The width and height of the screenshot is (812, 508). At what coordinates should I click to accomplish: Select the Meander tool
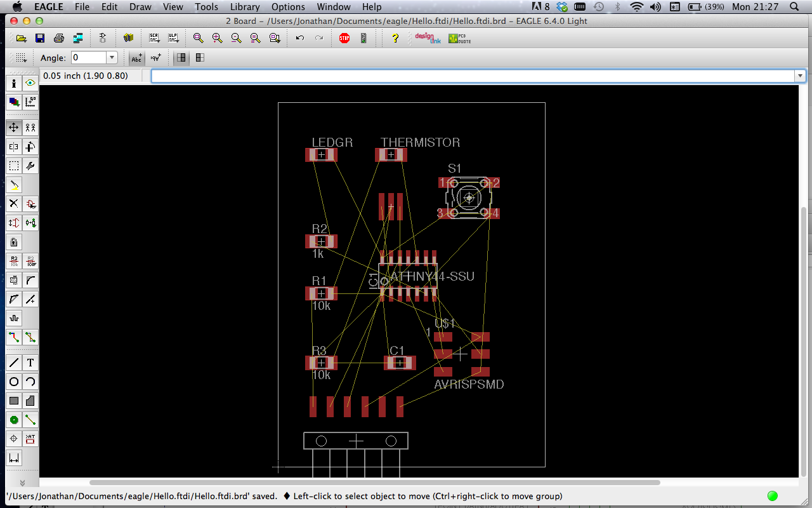coord(14,318)
